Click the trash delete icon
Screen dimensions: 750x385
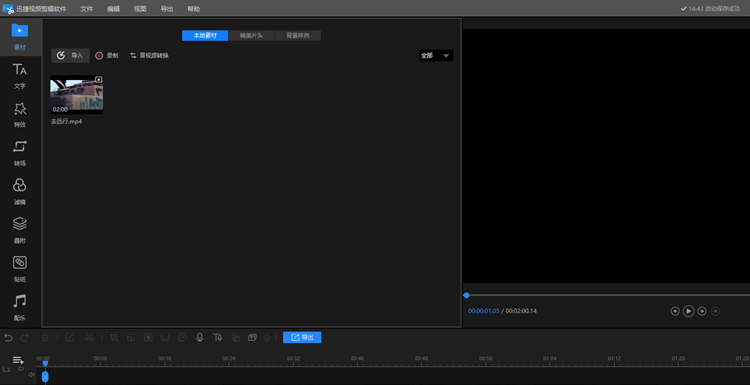(45, 338)
